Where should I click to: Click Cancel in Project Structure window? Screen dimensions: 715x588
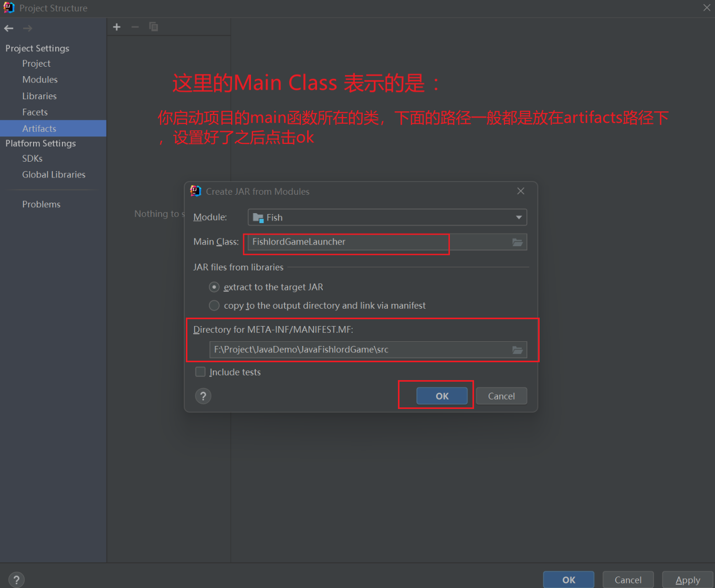tap(628, 580)
